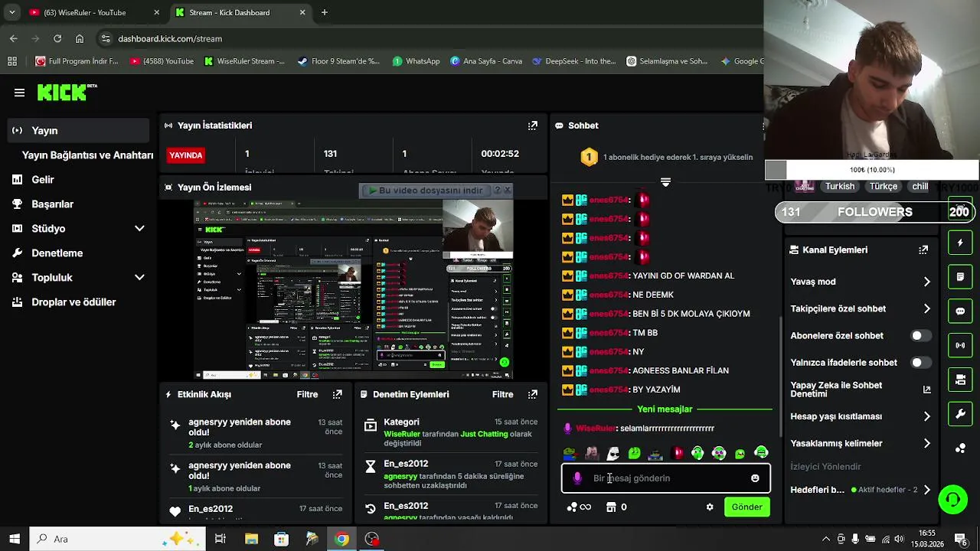Screen dimensions: 980x551
Task: Select Yayın in the sidebar
Action: point(78,130)
